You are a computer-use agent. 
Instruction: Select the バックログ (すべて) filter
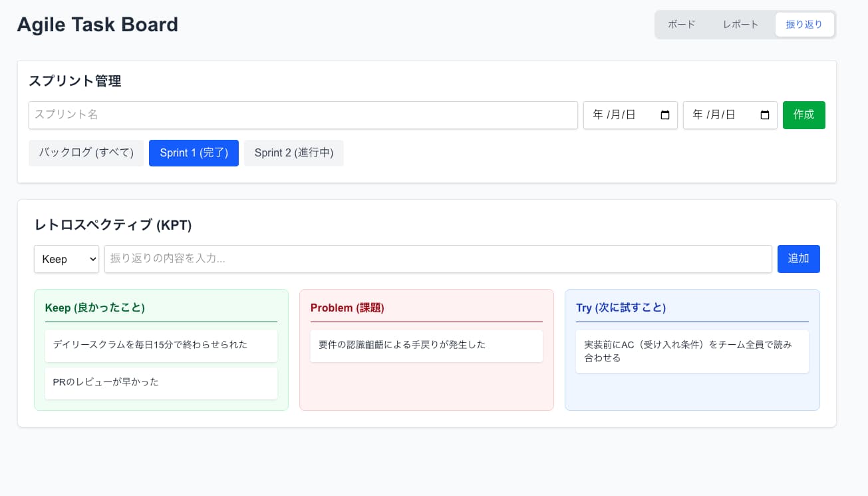click(86, 152)
